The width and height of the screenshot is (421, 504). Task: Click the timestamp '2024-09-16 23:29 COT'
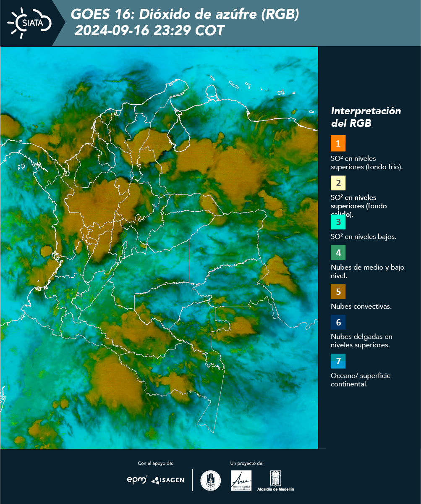click(149, 31)
